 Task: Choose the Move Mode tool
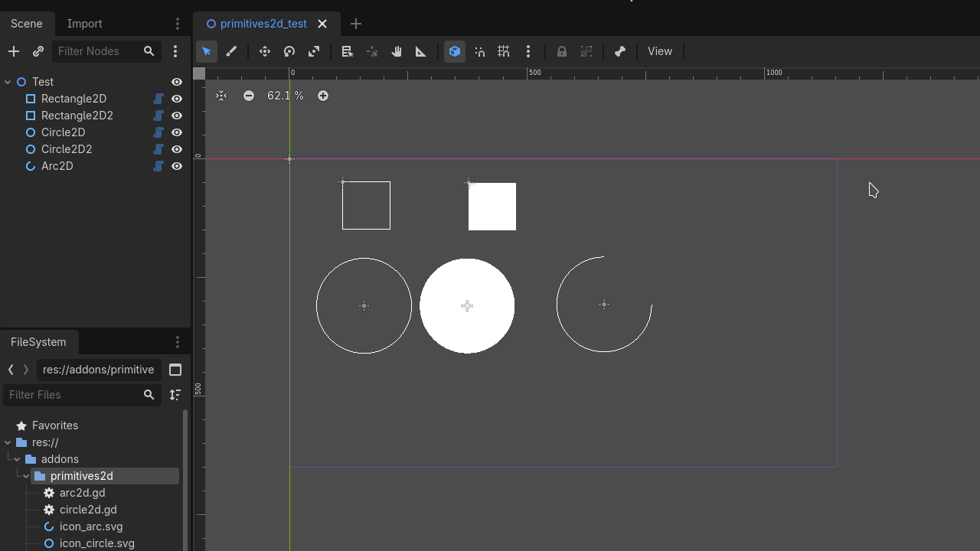click(265, 51)
